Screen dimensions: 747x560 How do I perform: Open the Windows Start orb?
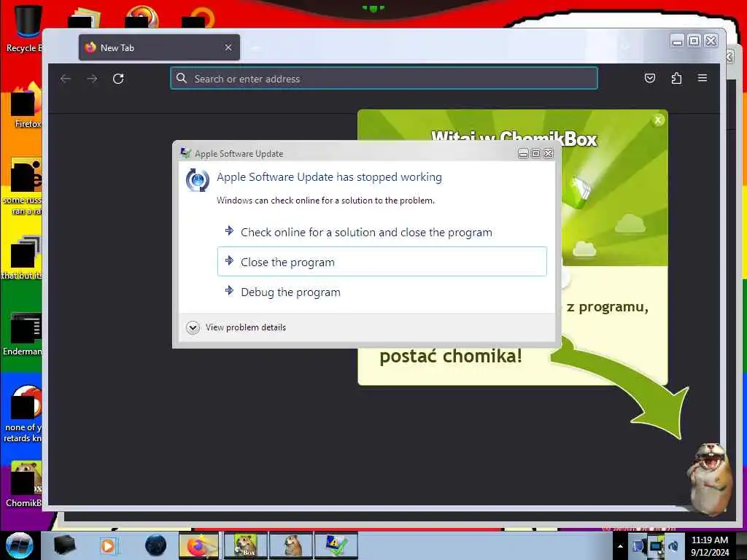(20, 545)
